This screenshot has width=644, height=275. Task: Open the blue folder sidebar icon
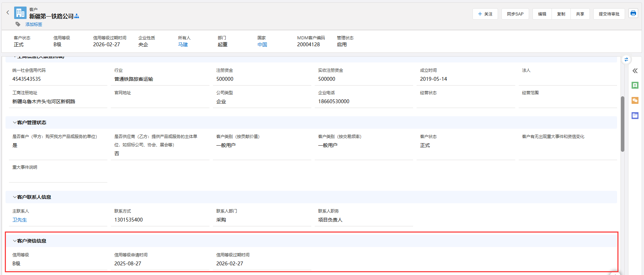pyautogui.click(x=635, y=116)
